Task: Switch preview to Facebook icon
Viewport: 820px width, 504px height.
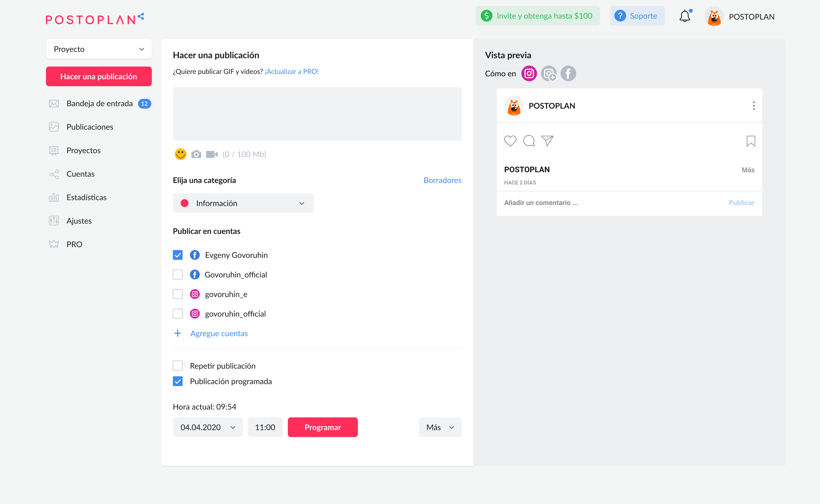Action: coord(568,73)
